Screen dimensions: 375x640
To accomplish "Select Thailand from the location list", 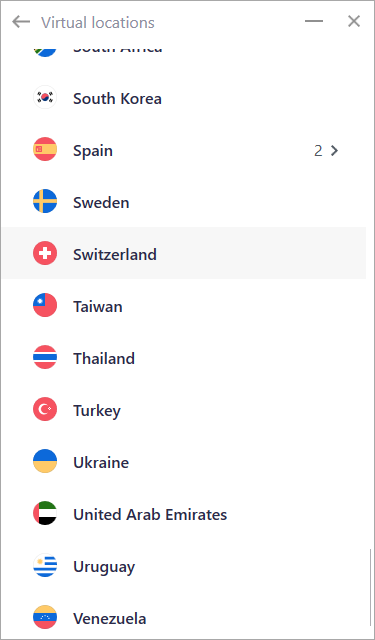I will 184,357.
